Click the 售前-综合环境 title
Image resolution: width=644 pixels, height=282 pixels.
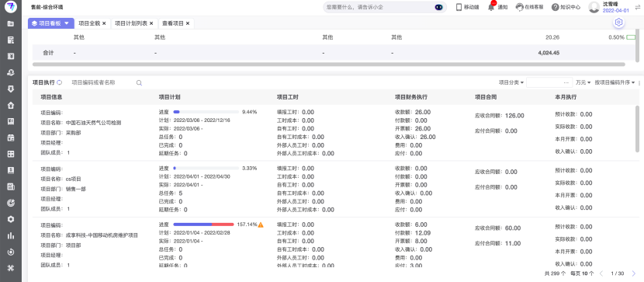(47, 8)
